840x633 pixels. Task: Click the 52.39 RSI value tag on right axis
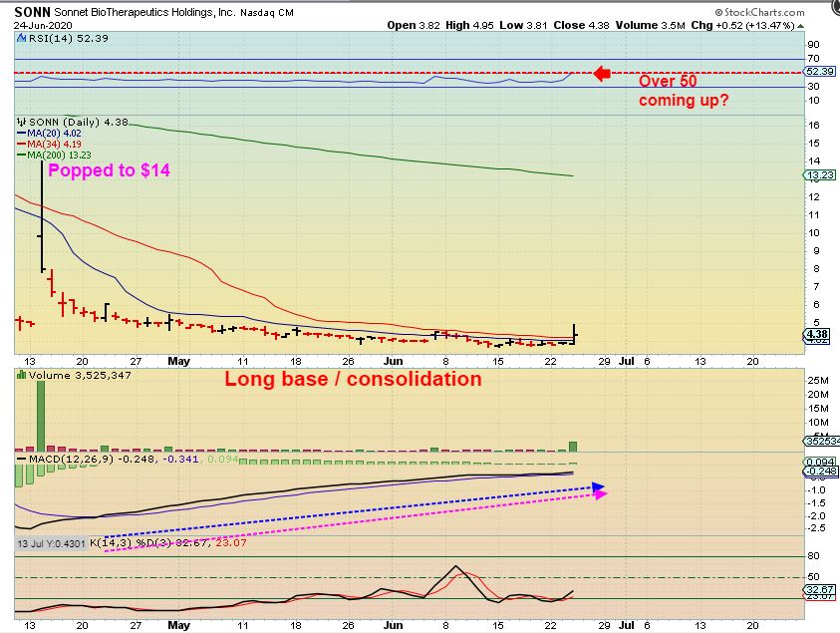(820, 72)
